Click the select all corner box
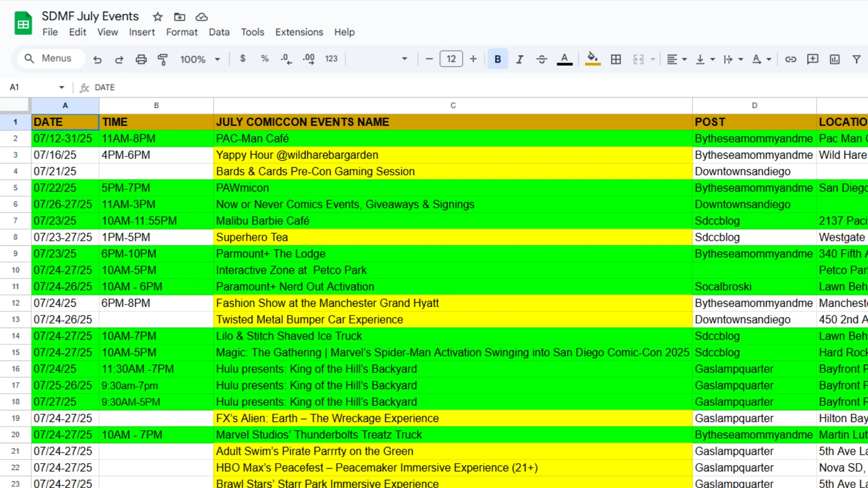This screenshot has height=488, width=868. (x=15, y=105)
